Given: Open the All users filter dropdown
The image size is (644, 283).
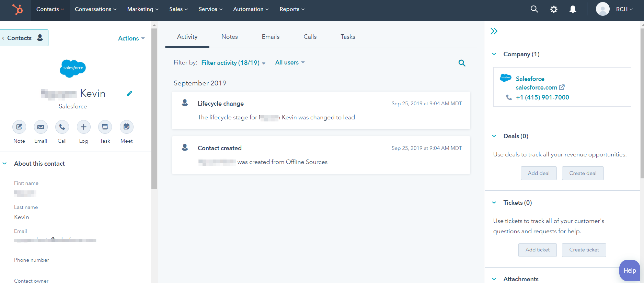Looking at the screenshot, I should coord(290,62).
